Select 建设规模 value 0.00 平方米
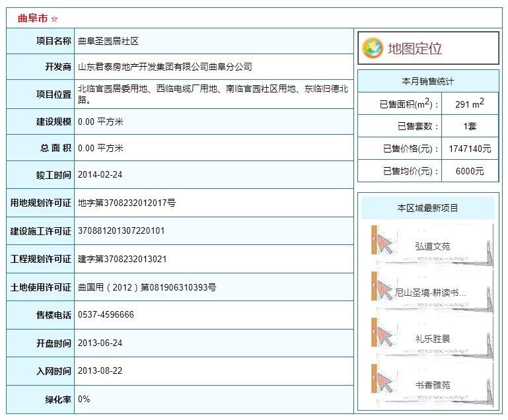Image resolution: width=508 pixels, height=420 pixels. pyautogui.click(x=100, y=122)
